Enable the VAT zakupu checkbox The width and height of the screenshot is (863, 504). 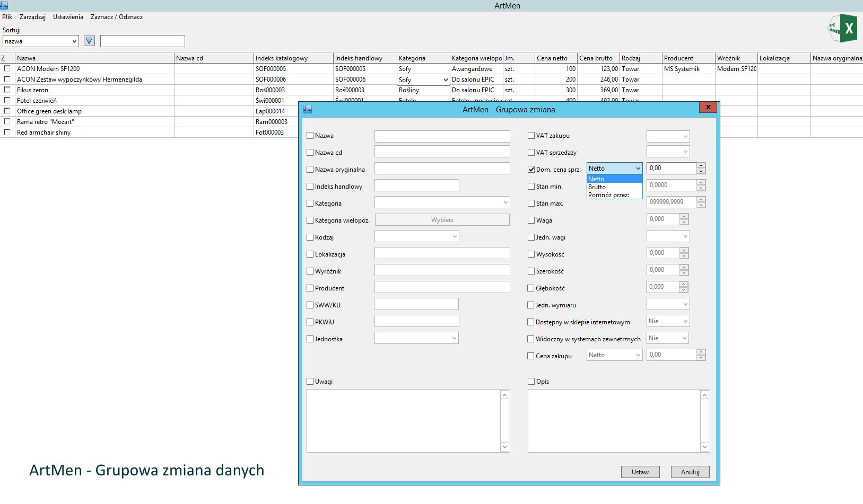(531, 136)
